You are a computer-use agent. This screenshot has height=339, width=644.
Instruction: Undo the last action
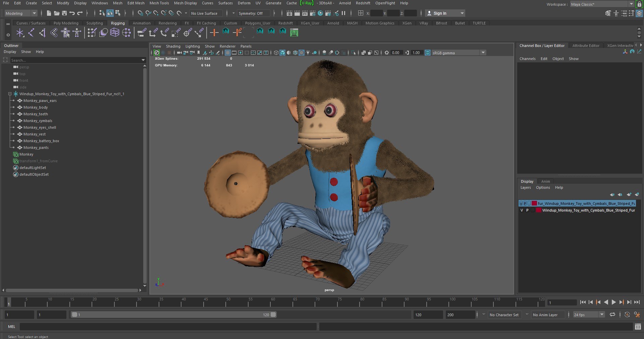(x=72, y=13)
